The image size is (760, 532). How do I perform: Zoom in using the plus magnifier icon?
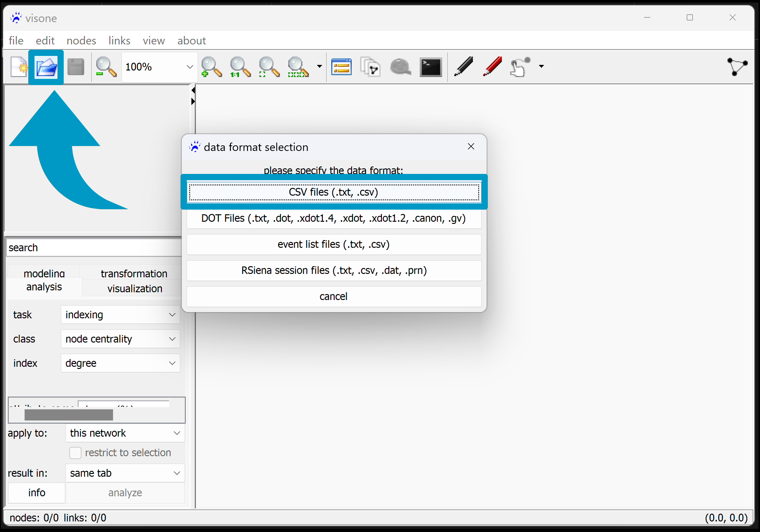[x=211, y=67]
